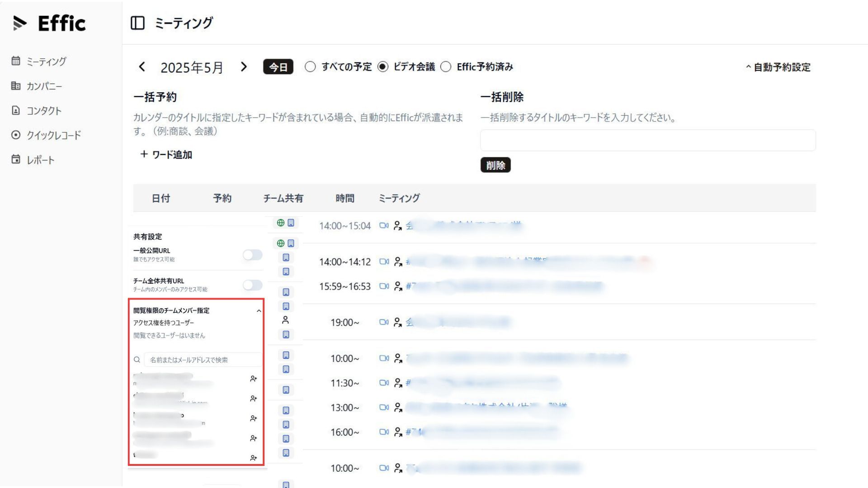Click the 14:00~15:04 time cell

coord(345,226)
